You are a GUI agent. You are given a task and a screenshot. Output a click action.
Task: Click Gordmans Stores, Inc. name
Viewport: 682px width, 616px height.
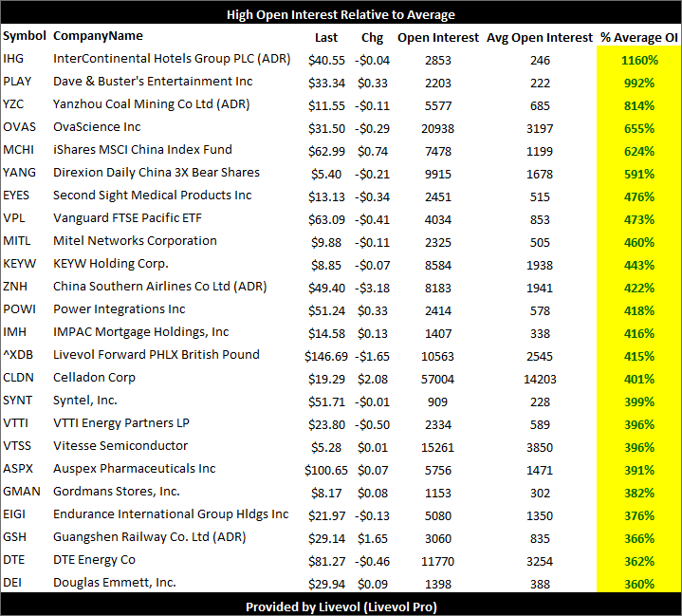coord(117,491)
